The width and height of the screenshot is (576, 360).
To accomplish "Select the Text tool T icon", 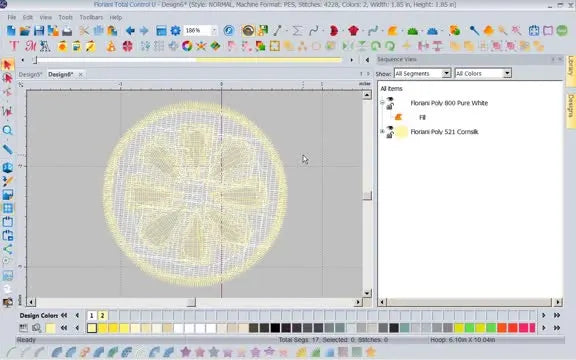I will pyautogui.click(x=14, y=46).
